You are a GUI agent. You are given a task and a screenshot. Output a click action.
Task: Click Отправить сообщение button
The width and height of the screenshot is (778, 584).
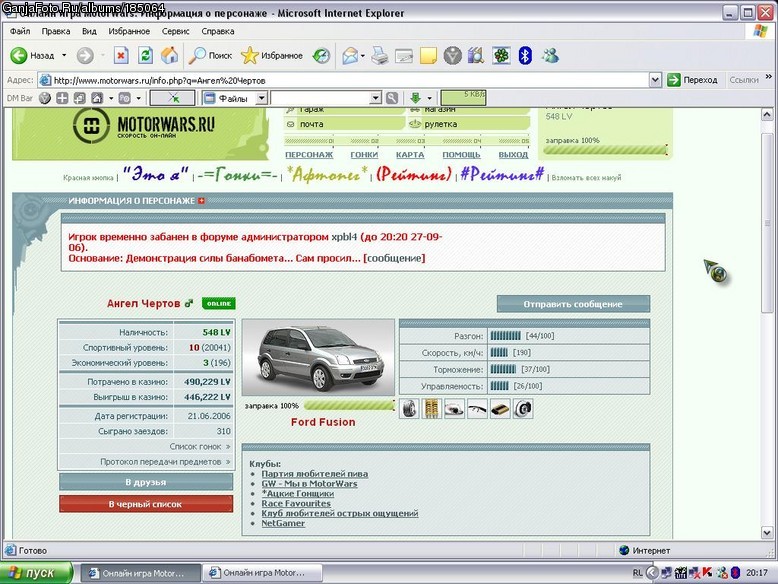click(573, 304)
